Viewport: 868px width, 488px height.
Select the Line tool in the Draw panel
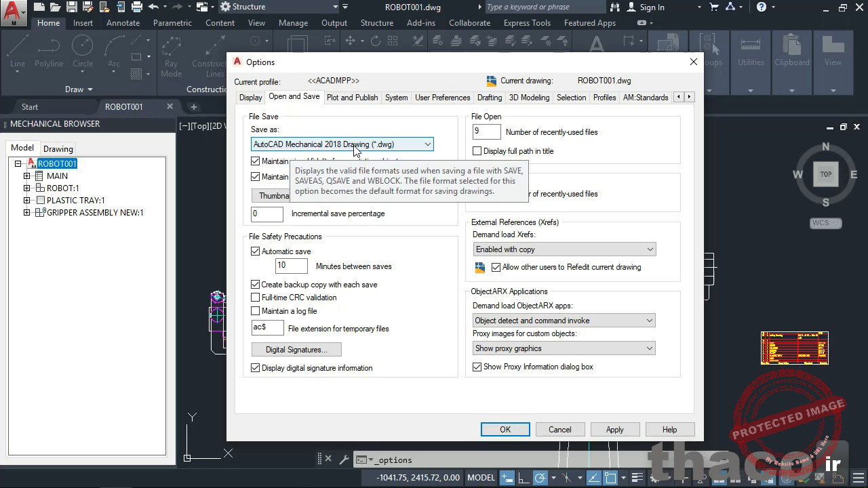[x=17, y=45]
